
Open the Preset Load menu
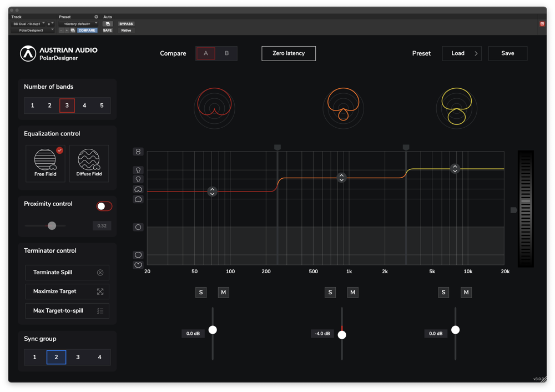pyautogui.click(x=462, y=53)
